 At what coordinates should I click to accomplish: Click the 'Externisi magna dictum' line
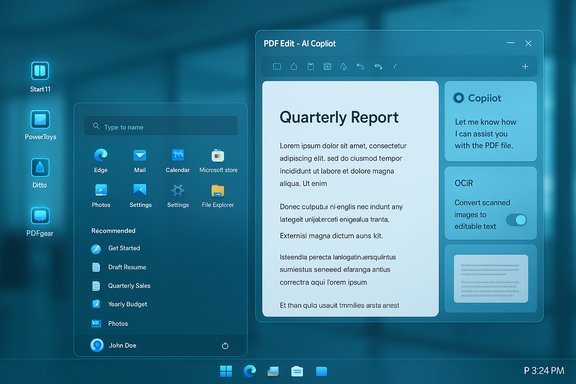tap(331, 236)
